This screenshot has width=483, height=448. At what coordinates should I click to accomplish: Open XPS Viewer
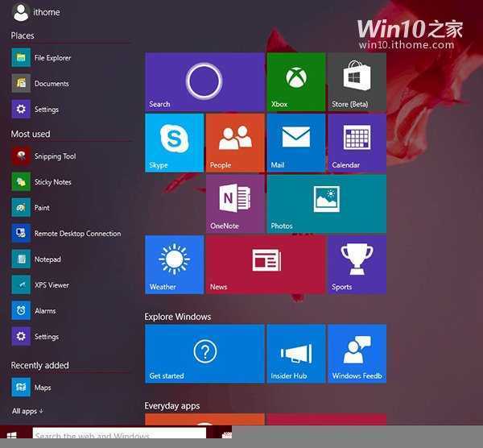click(40, 285)
